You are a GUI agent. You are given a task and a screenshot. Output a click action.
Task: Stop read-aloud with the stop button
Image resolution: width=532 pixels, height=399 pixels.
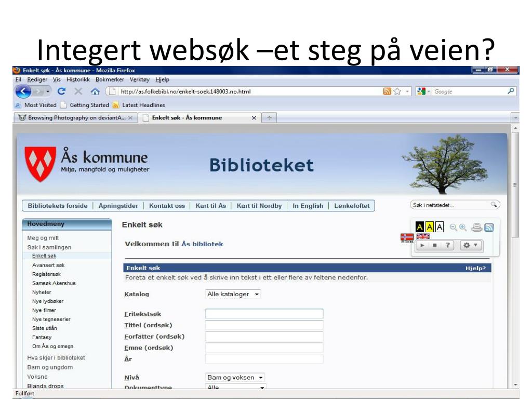tap(435, 245)
